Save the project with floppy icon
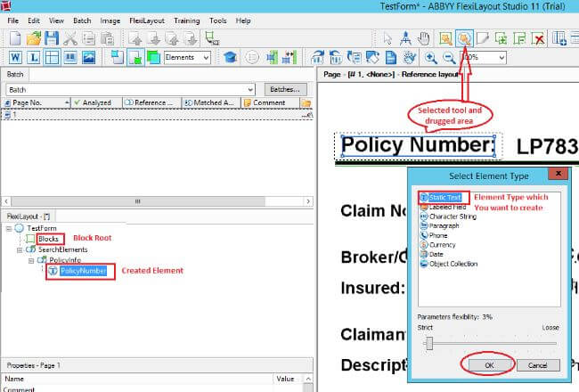579x392 pixels. point(52,38)
